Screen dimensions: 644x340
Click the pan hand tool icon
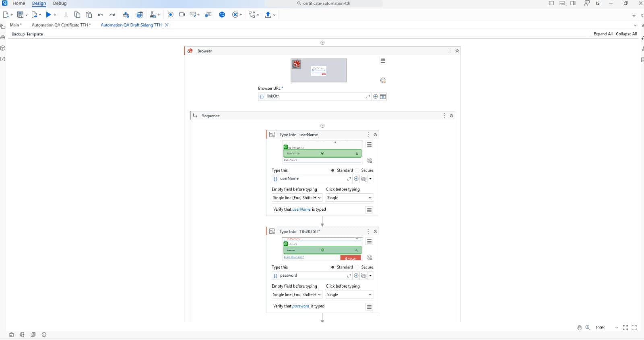point(579,328)
